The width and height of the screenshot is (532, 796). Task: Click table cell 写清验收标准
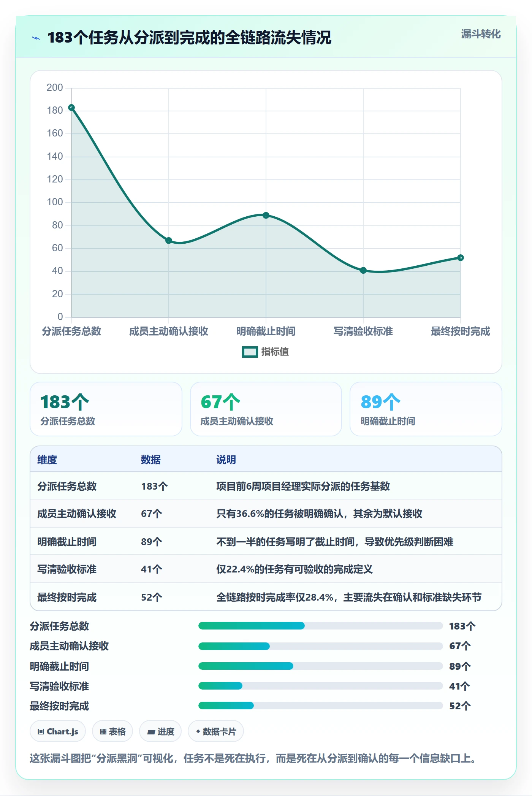point(67,569)
